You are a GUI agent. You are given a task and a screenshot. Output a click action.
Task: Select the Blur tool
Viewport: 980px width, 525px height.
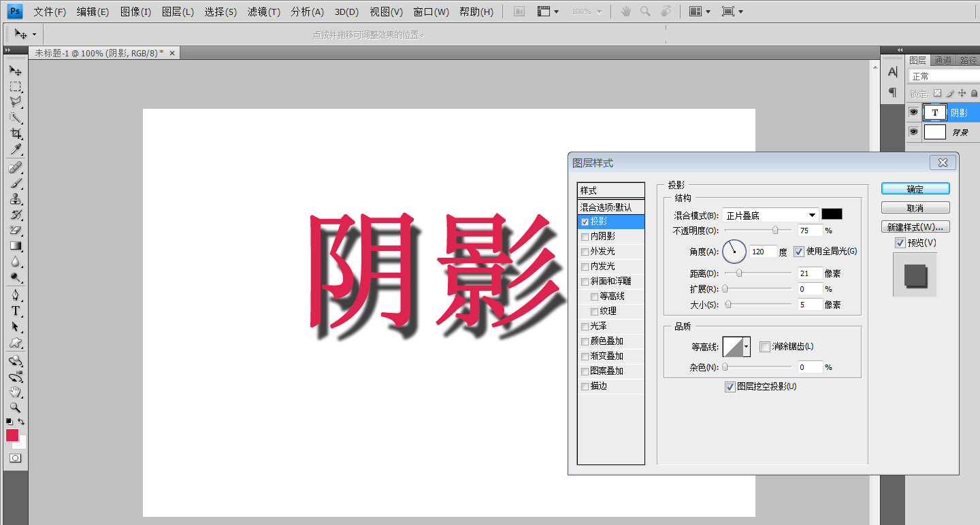pyautogui.click(x=15, y=261)
